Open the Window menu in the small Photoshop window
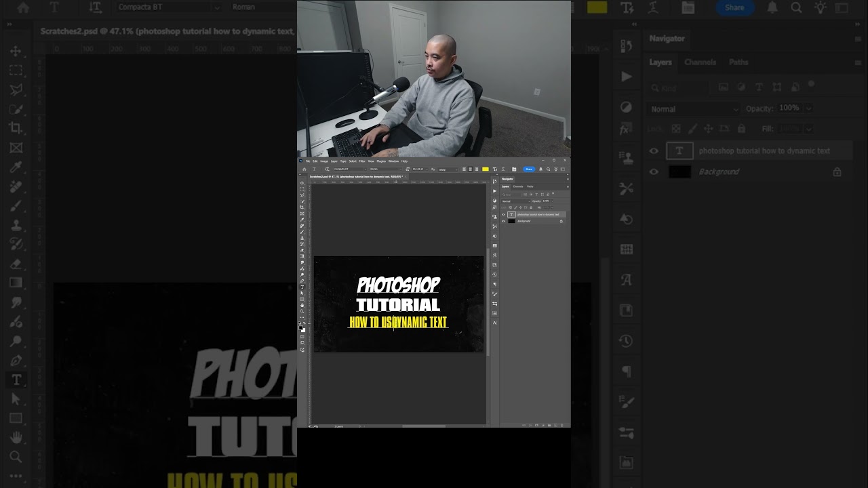The height and width of the screenshot is (488, 868). 393,161
